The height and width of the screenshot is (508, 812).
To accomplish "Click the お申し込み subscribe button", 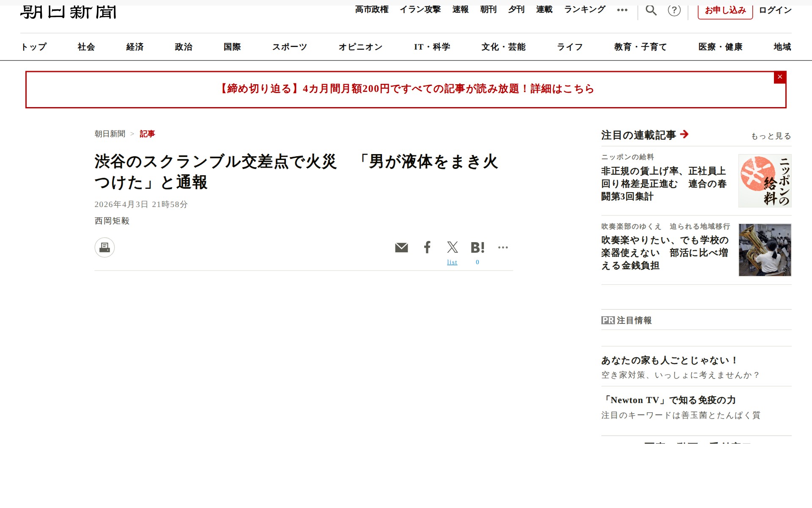I will click(725, 10).
